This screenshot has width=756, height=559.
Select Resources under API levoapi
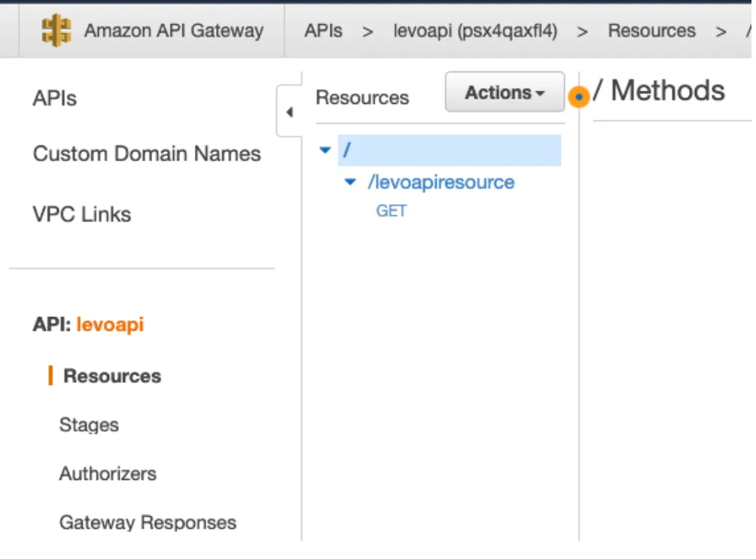(112, 376)
